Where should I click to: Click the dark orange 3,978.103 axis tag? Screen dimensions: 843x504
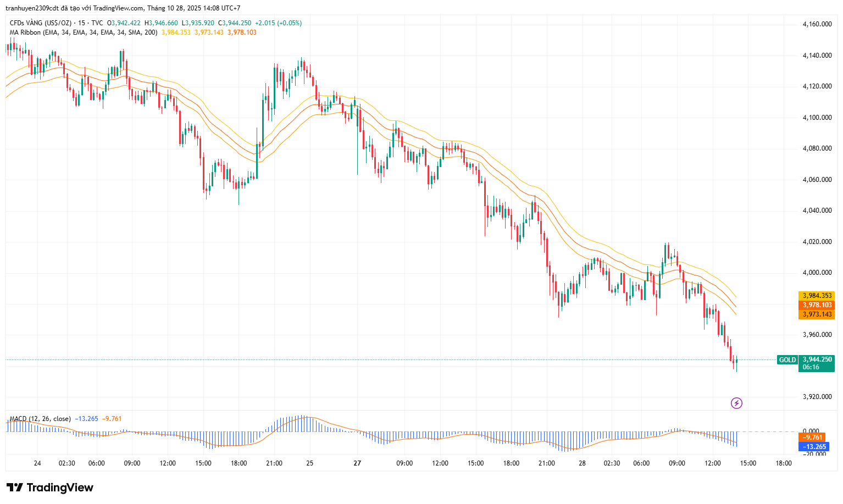pyautogui.click(x=817, y=305)
